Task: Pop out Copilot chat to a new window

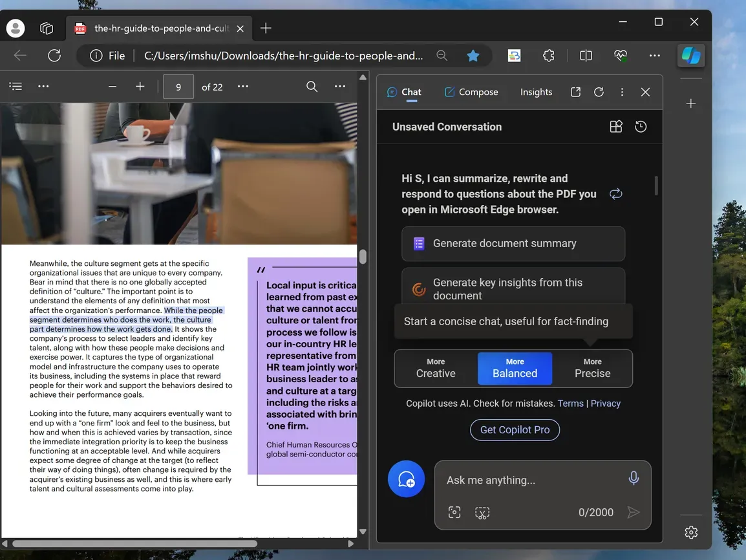Action: [x=575, y=92]
